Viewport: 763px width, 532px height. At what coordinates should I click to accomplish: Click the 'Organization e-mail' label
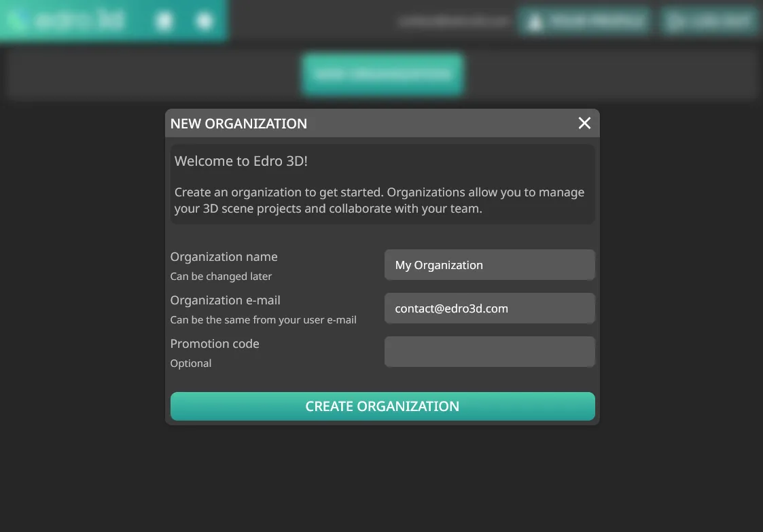[226, 300]
